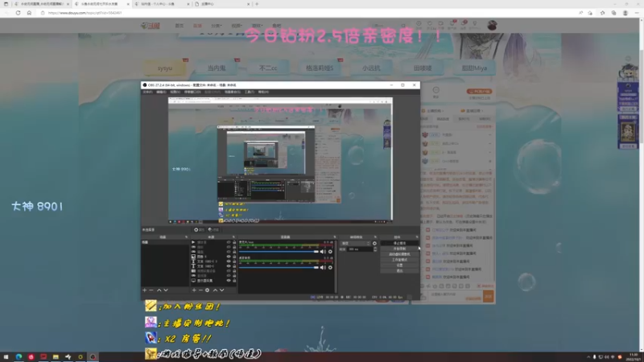The image size is (644, 362).
Task: Move scene up in OBS Scenes panel
Action: (x=159, y=290)
